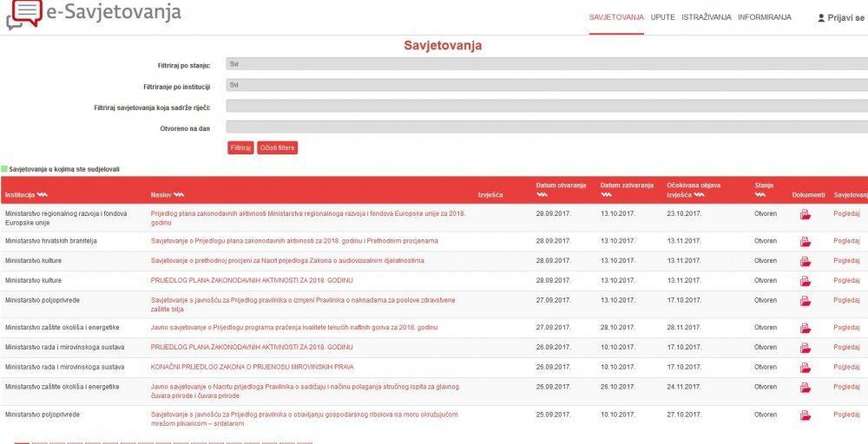Click Pogledaj for naftnih goriva consultation
The image size is (868, 444).
(x=846, y=327)
